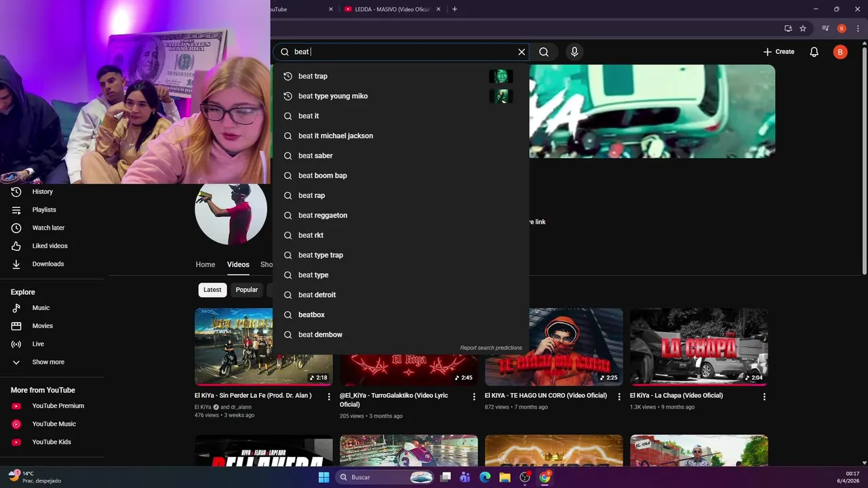The width and height of the screenshot is (868, 488).
Task: Select suggestion "beat trap"
Action: tap(400, 76)
